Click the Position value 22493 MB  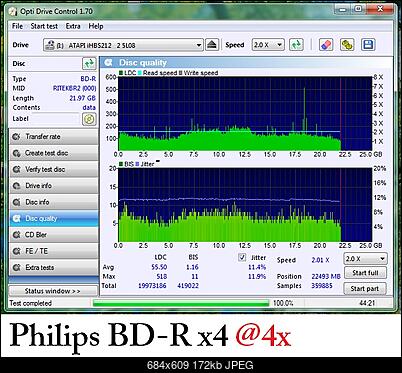click(326, 276)
